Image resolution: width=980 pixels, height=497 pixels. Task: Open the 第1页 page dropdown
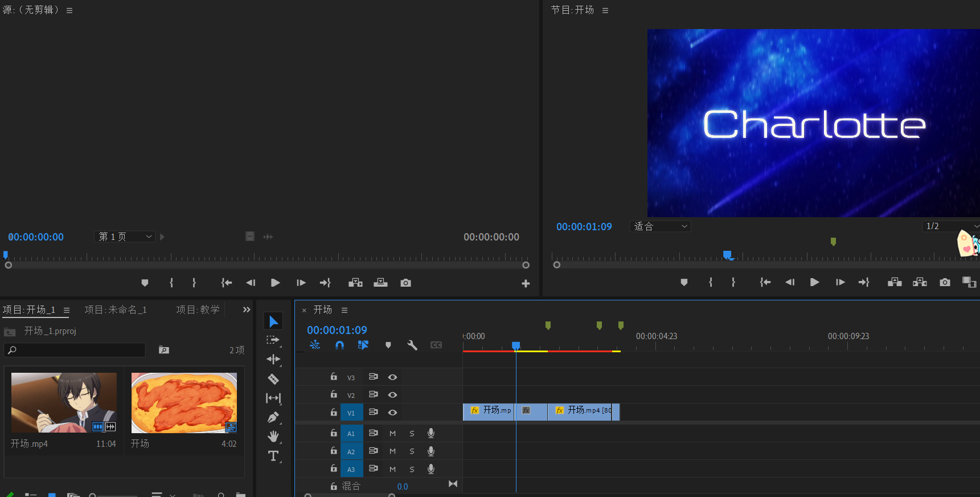click(125, 237)
